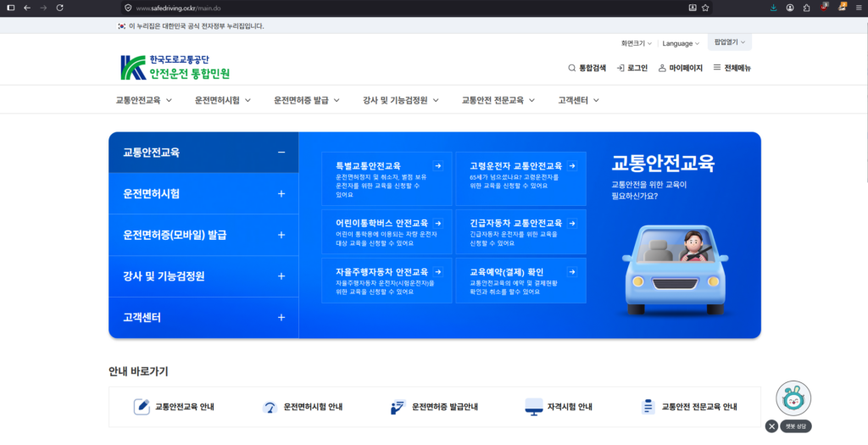Click arrow icon on 자율주행자동차 안전교육 card

[438, 272]
